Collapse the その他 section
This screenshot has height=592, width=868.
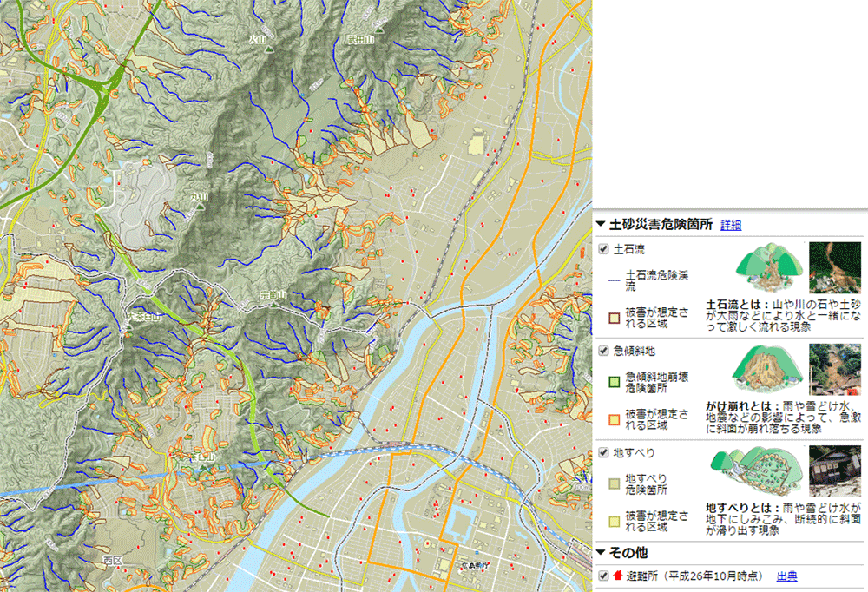tap(601, 552)
